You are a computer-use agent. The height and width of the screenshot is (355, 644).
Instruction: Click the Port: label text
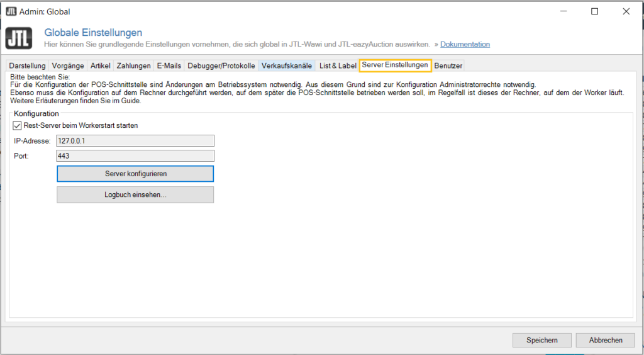(x=21, y=156)
